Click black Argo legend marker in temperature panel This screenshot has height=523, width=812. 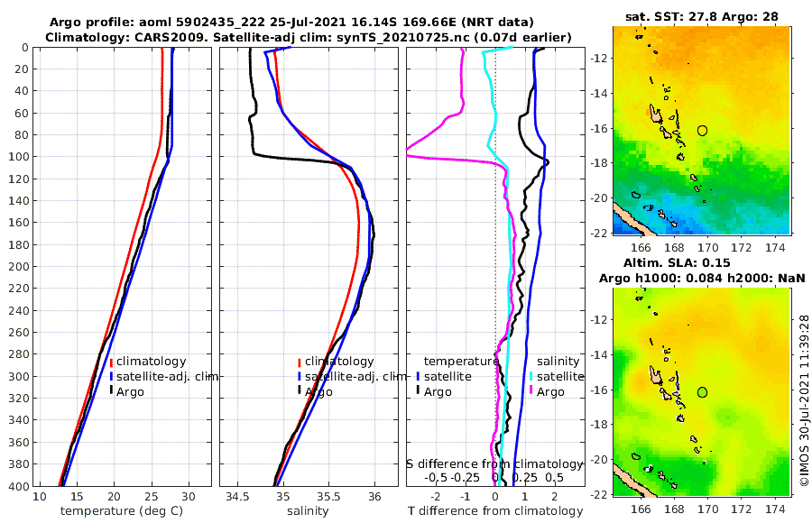(111, 391)
